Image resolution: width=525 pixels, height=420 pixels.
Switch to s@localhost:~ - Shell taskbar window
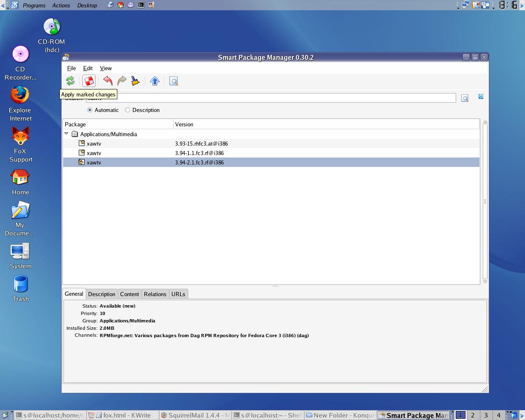268,415
